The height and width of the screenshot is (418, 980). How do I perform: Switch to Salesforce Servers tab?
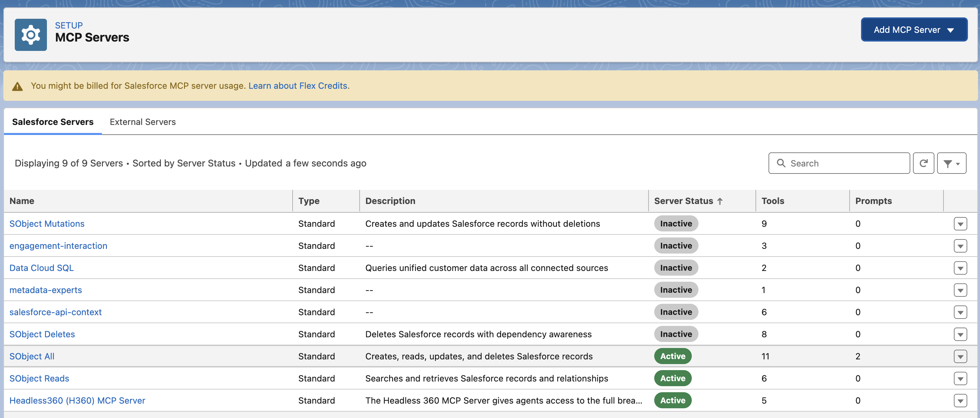pyautogui.click(x=53, y=122)
